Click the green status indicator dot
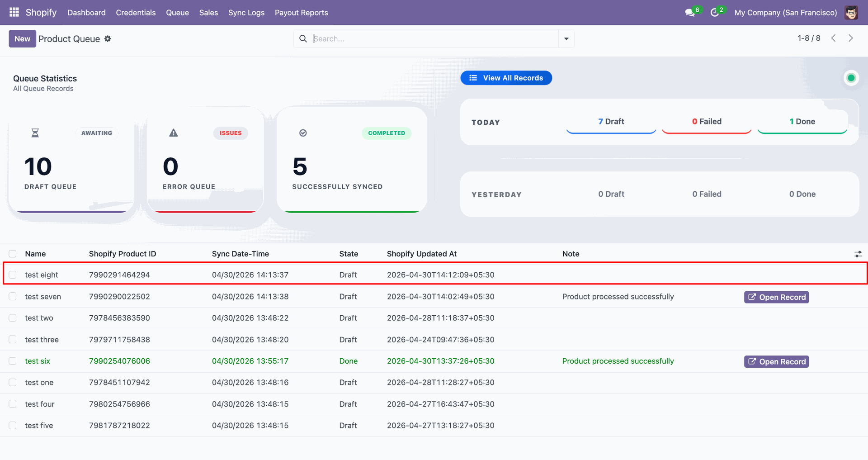Image resolution: width=868 pixels, height=460 pixels. 851,78
